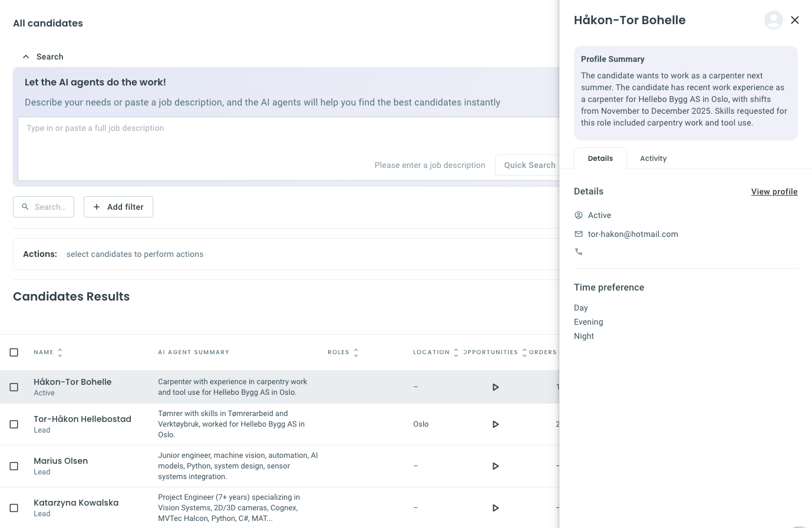Open Katarzyna Kowalska candidate name

pos(76,503)
